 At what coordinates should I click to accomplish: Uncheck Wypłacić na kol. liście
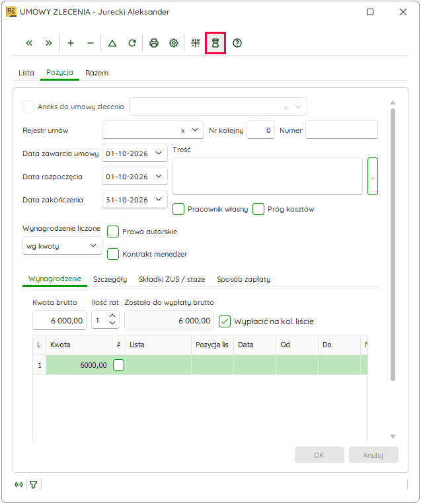point(225,321)
